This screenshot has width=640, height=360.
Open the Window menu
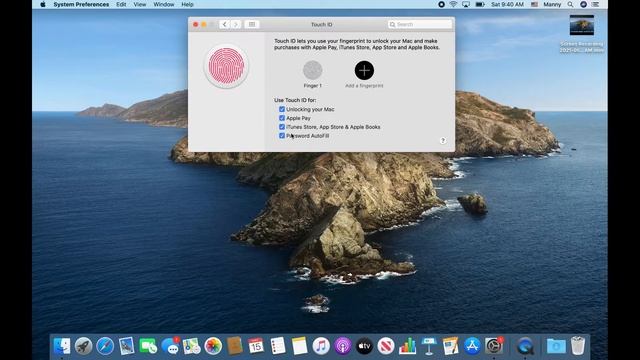tap(164, 4)
